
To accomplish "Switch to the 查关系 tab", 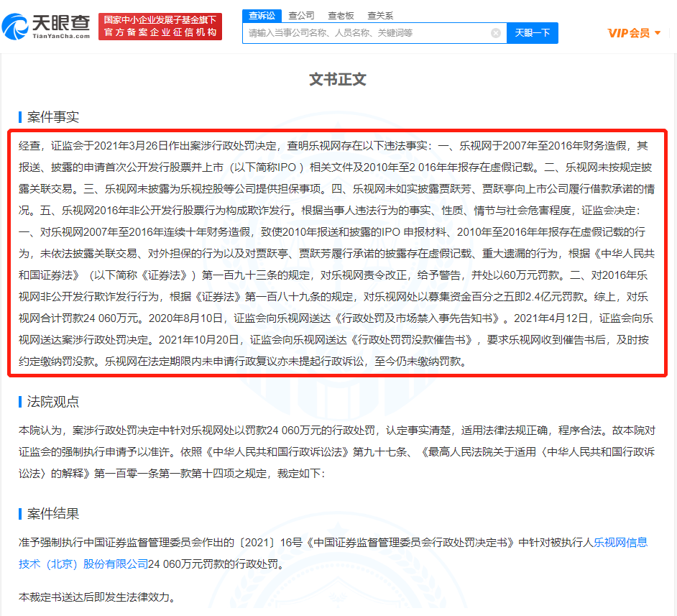I will 380,16.
